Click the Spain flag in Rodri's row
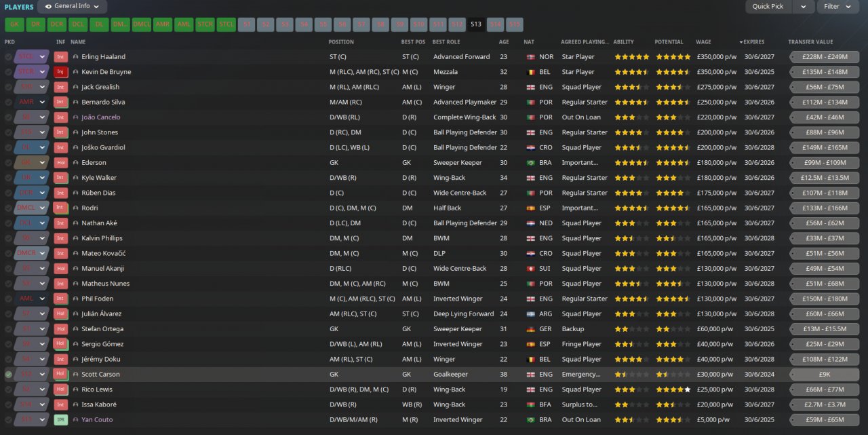This screenshot has height=435, width=868. click(x=530, y=208)
